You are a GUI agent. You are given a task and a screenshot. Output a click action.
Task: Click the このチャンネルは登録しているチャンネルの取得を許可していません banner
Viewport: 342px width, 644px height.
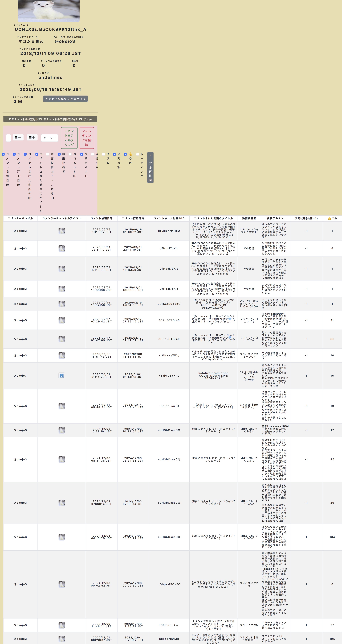click(50, 119)
